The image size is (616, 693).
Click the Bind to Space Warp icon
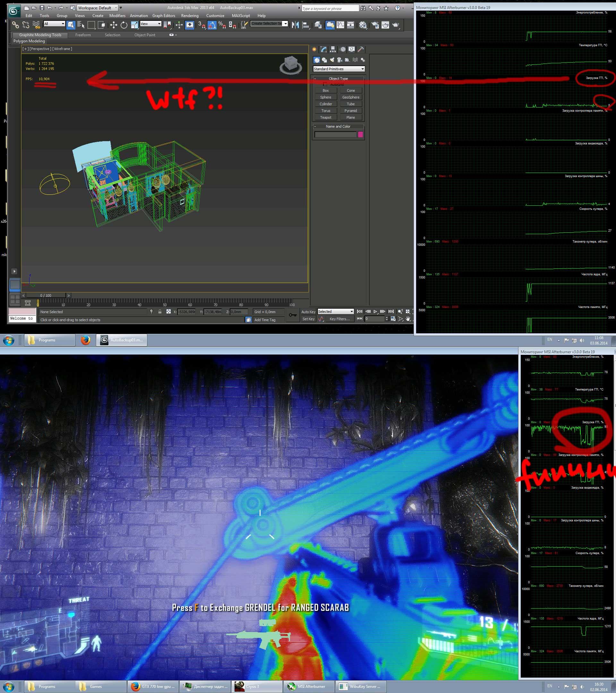coord(36,25)
